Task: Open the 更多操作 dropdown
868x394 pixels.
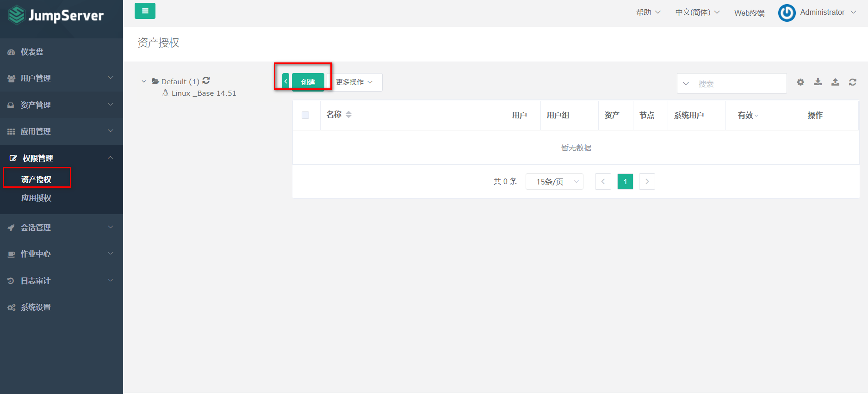Action: tap(354, 82)
